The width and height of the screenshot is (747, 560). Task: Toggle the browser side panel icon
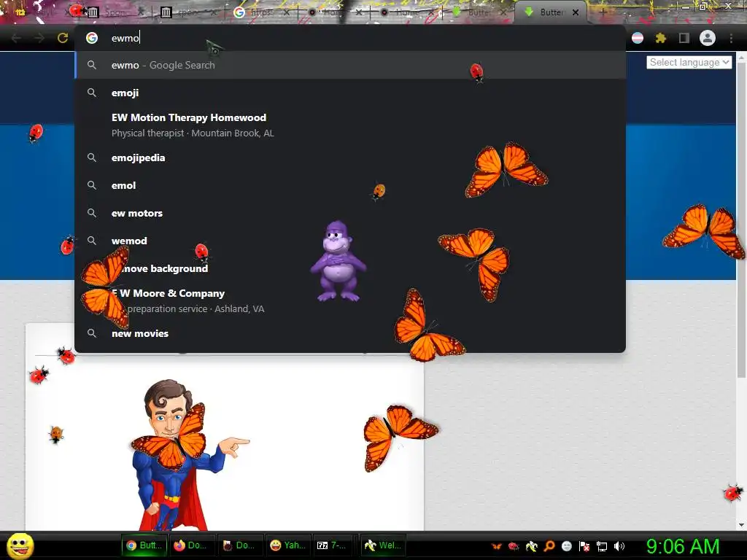[x=684, y=38]
